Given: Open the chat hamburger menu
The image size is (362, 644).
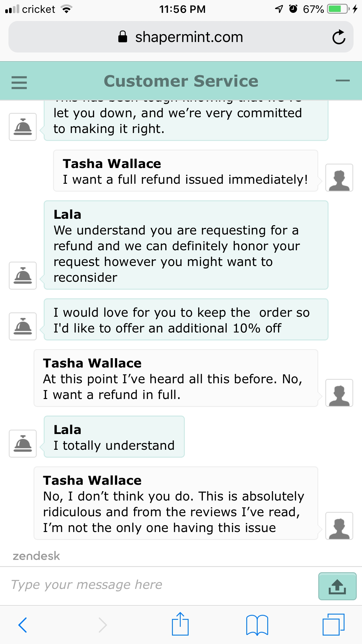Looking at the screenshot, I should pyautogui.click(x=19, y=82).
